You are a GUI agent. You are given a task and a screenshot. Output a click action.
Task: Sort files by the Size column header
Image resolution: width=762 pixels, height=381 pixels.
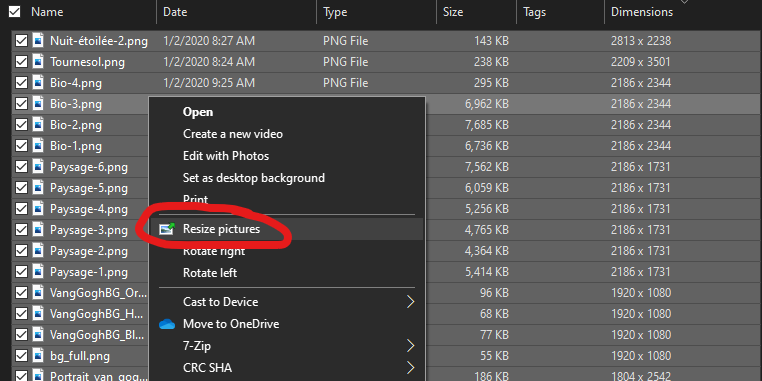[x=453, y=12]
